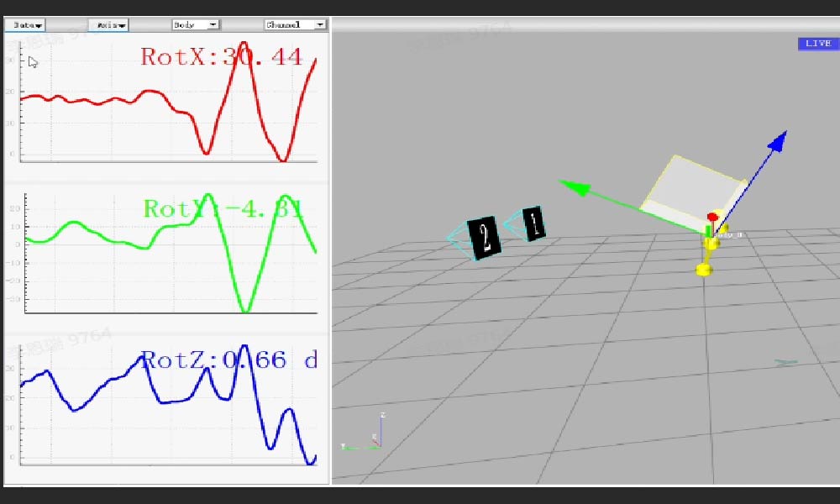This screenshot has height=504, width=840.
Task: Click the RotX value readout
Action: point(221,57)
